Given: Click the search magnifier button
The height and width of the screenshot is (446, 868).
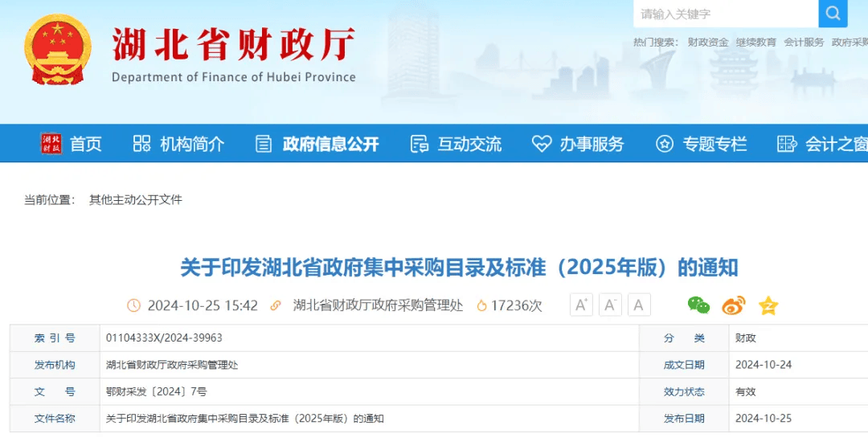Looking at the screenshot, I should pyautogui.click(x=833, y=14).
